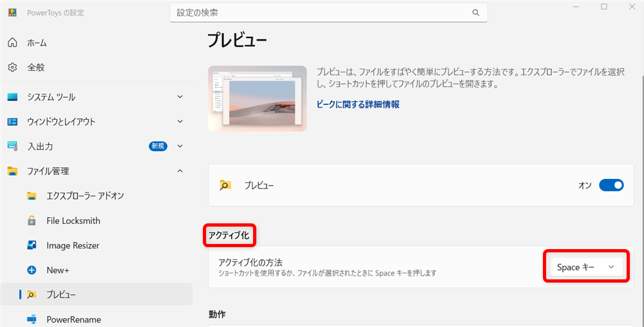
Task: Turn off the Preview toggle switch
Action: pos(612,185)
